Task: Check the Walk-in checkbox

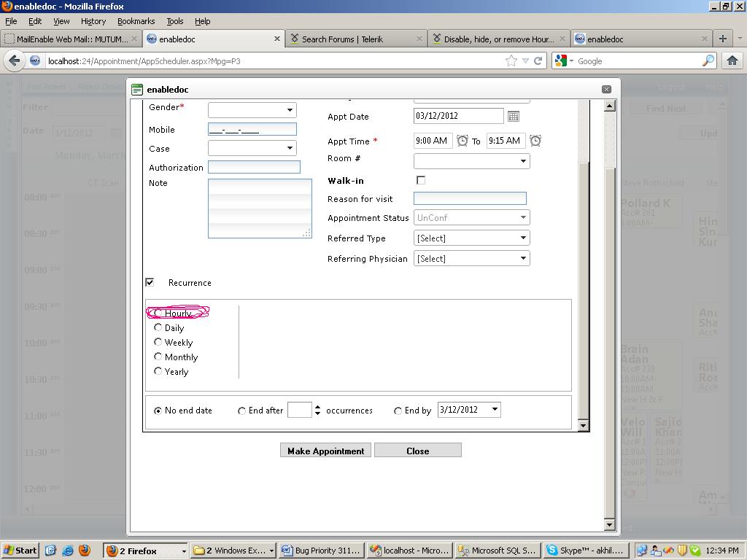Action: (421, 180)
